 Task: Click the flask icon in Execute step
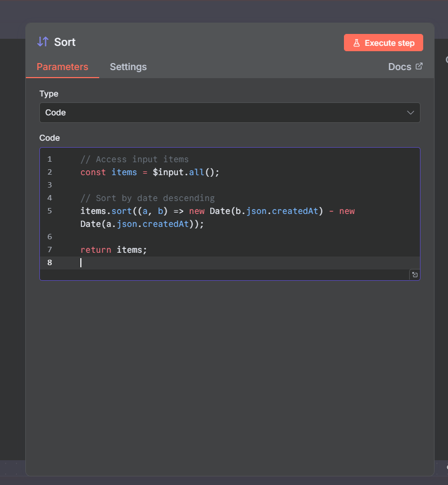356,43
